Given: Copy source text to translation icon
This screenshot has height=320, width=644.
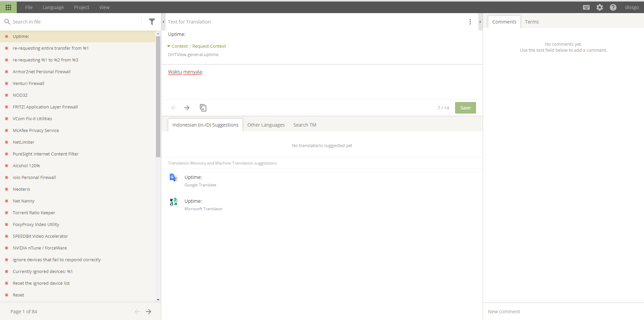Looking at the screenshot, I should coord(203,108).
